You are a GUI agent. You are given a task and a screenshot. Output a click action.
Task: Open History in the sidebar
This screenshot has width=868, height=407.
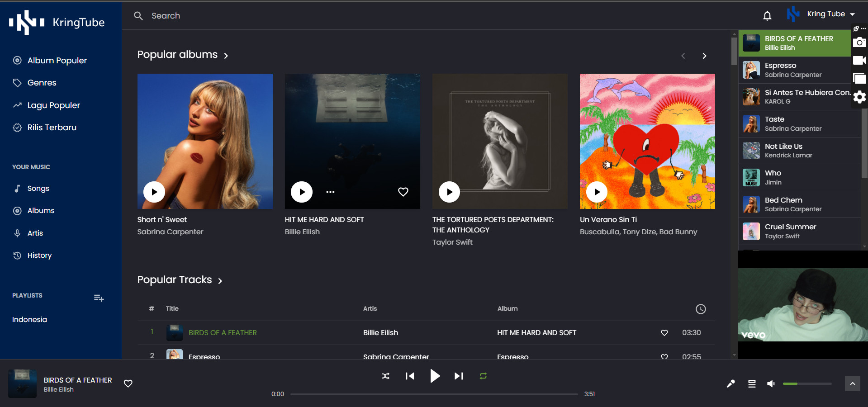click(32, 256)
